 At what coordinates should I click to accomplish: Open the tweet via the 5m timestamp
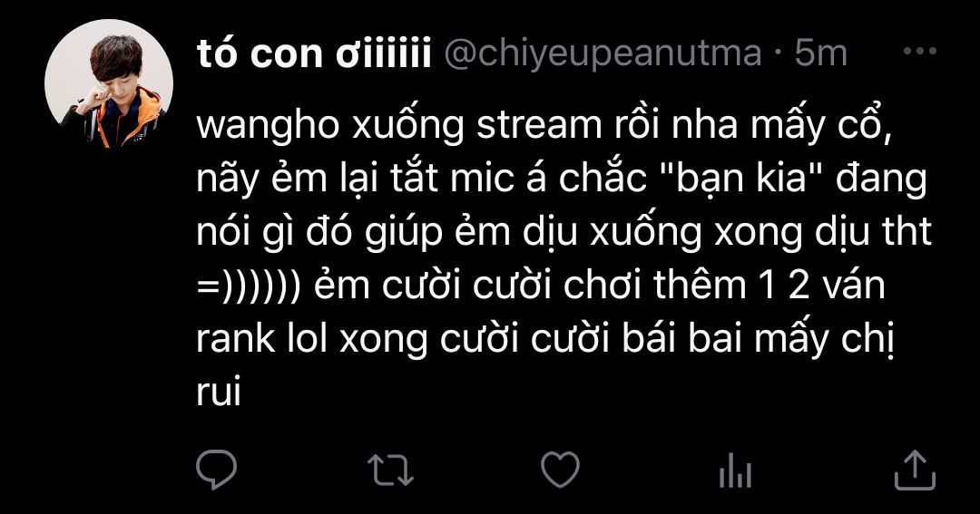point(820,54)
